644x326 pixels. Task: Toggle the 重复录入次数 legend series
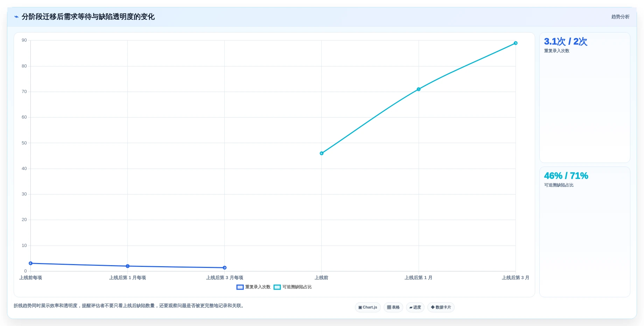tap(253, 287)
